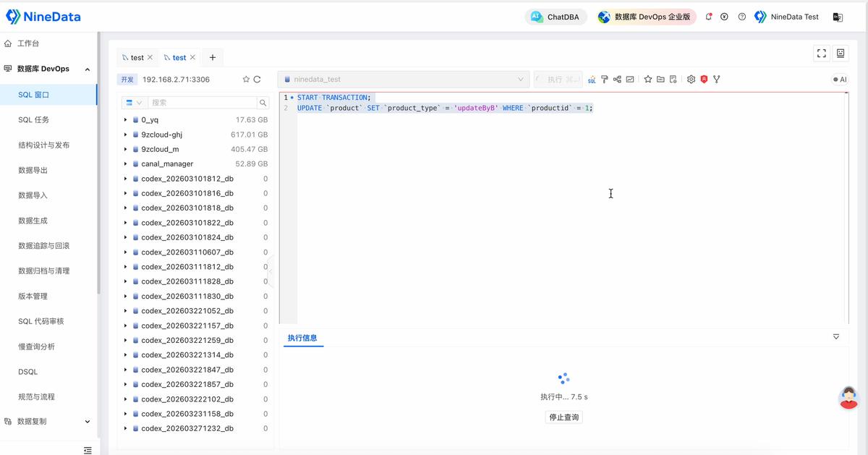Expand the canal_manager database node
This screenshot has width=868, height=455.
pyautogui.click(x=125, y=164)
